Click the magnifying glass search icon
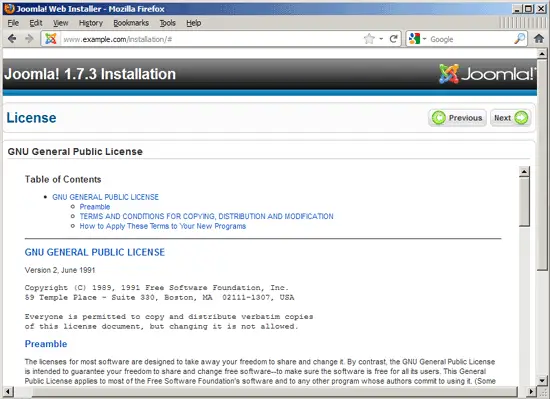550x399 pixels. tap(519, 39)
